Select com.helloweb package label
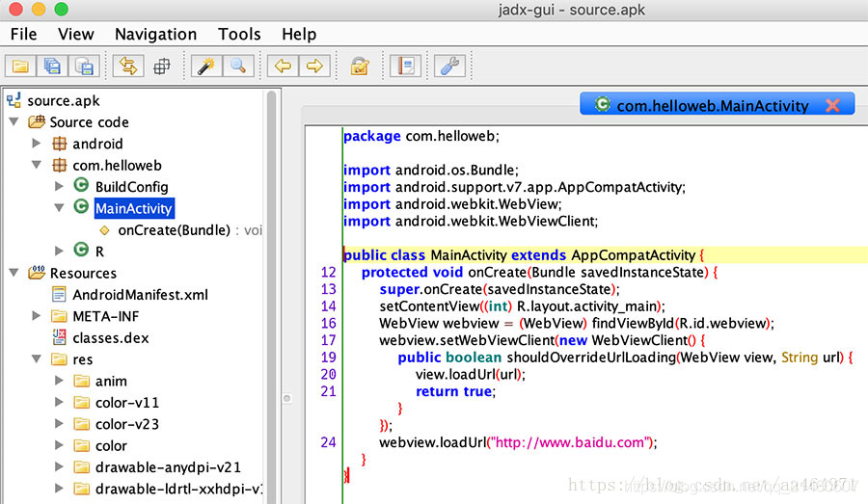Viewport: 868px width, 504px height. pyautogui.click(x=117, y=166)
